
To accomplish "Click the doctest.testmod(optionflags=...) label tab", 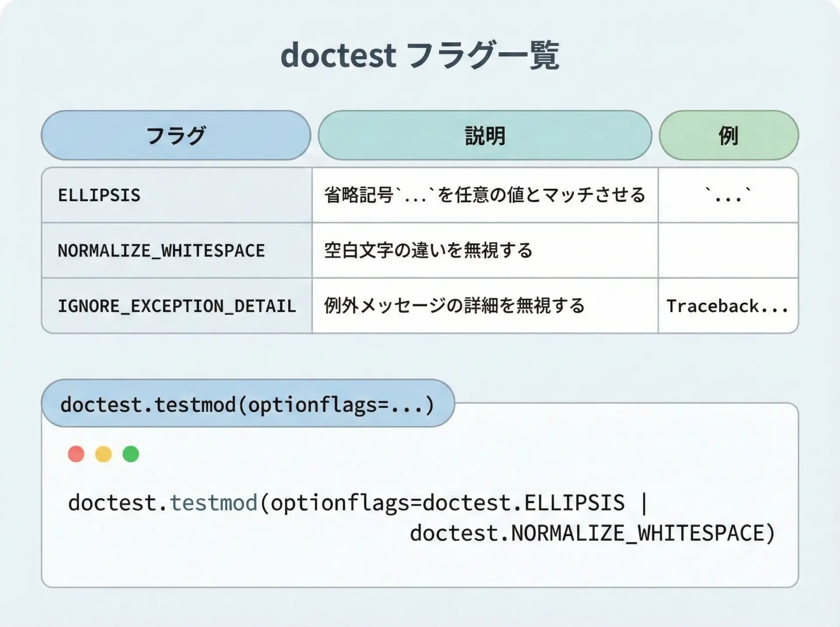I will (x=248, y=404).
